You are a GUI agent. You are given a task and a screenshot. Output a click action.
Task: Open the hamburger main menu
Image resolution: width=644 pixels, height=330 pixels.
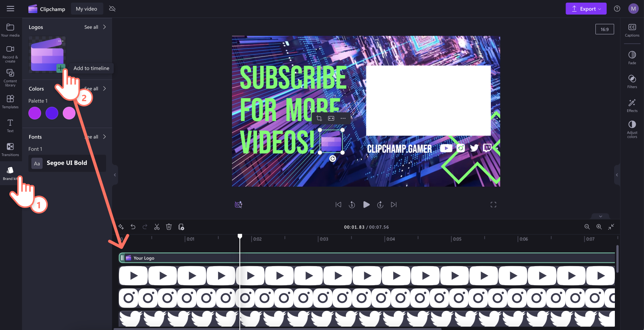click(10, 9)
